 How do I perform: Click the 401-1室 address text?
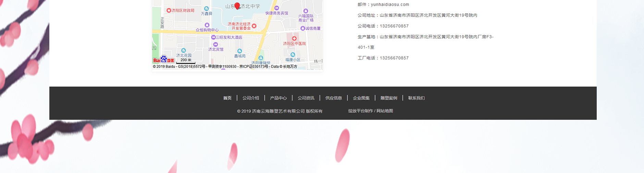[366, 47]
